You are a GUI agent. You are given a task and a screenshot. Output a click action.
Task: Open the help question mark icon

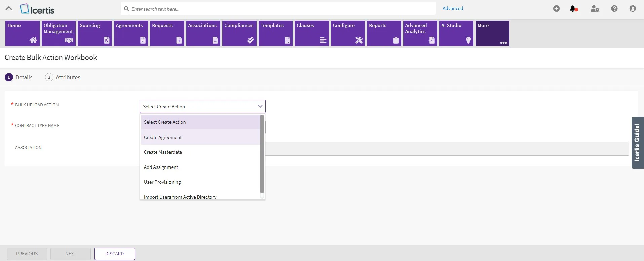[x=614, y=9]
